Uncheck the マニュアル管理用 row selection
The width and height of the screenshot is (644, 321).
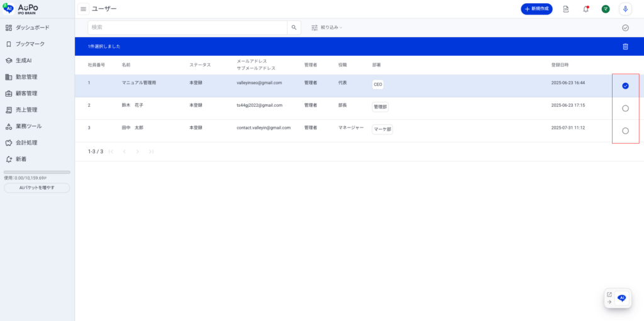tap(625, 86)
